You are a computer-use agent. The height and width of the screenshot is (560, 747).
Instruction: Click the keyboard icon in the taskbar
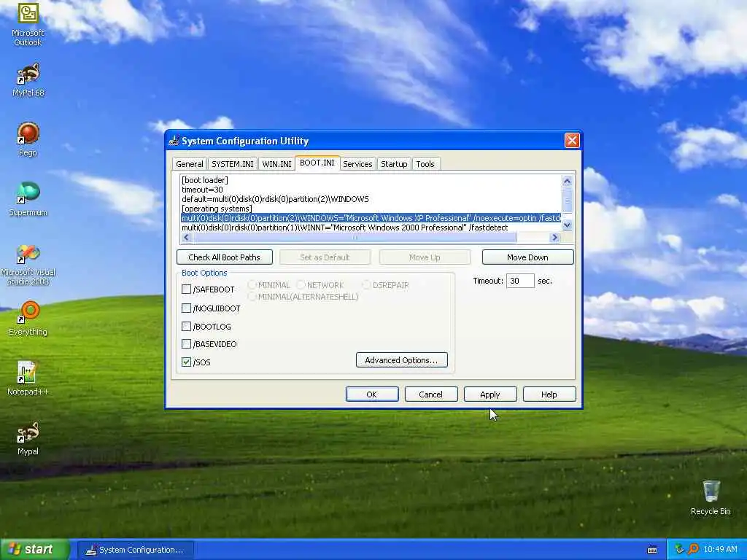pyautogui.click(x=652, y=550)
